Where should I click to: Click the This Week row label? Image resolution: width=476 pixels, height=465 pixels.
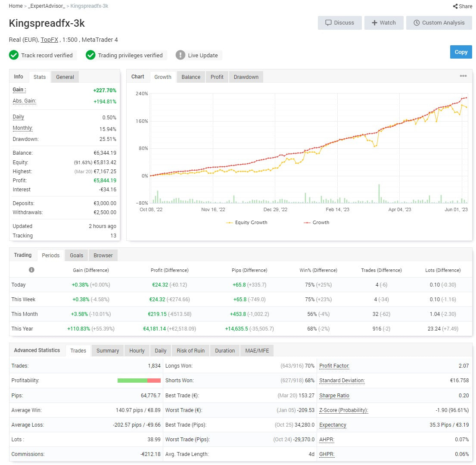23,300
